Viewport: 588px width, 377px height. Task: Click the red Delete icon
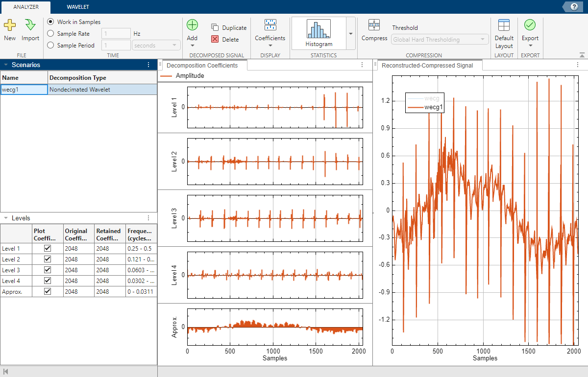[x=215, y=39]
